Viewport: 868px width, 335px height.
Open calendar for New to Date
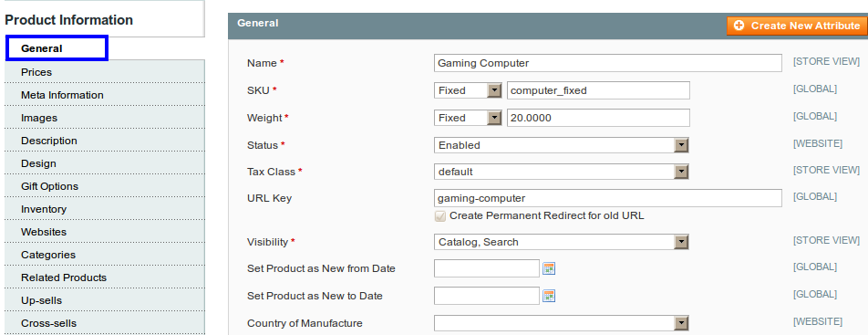point(549,296)
